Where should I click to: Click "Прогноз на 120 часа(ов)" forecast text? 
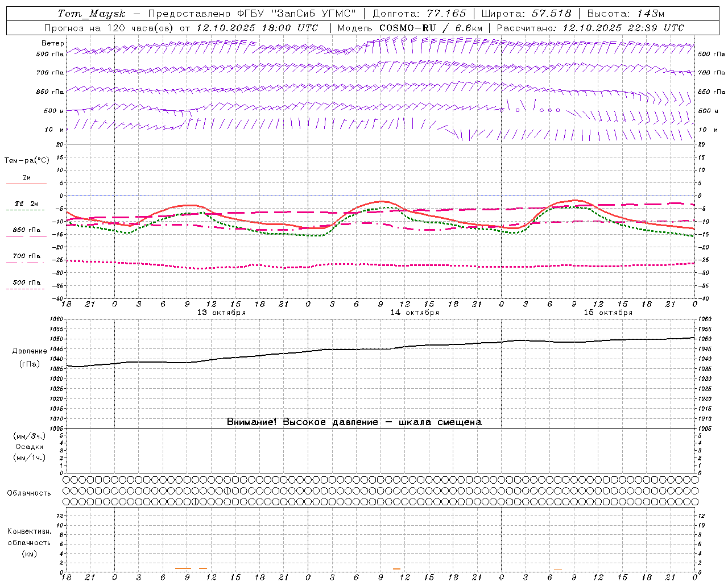pyautogui.click(x=110, y=28)
